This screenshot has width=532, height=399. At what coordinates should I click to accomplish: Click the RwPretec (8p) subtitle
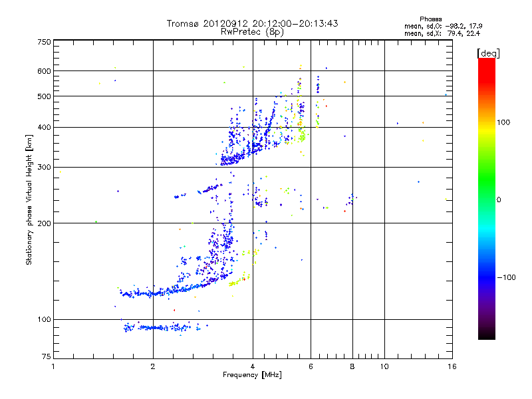coord(252,32)
